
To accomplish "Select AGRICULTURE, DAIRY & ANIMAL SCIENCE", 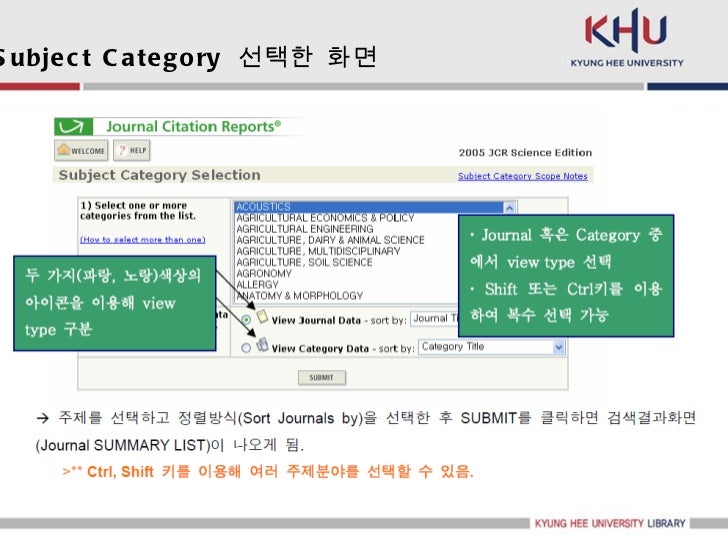I will point(330,240).
